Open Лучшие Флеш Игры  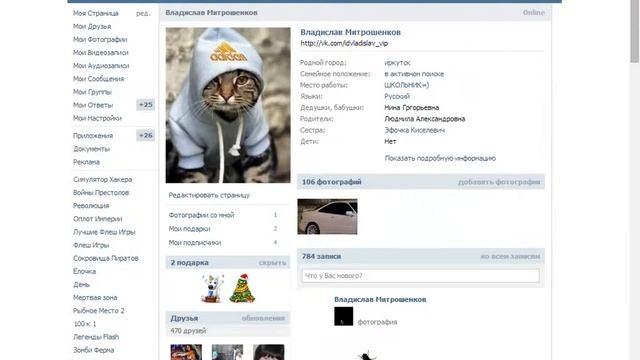click(104, 232)
